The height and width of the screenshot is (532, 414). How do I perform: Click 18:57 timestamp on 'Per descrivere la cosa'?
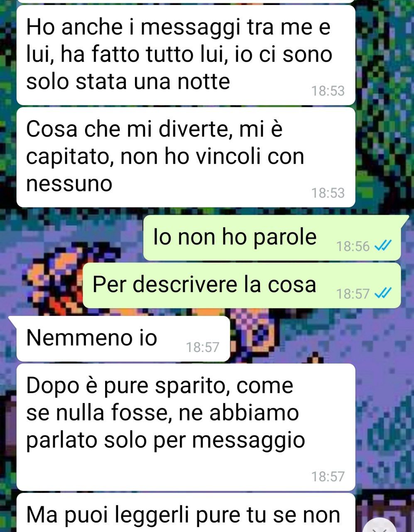point(353,294)
